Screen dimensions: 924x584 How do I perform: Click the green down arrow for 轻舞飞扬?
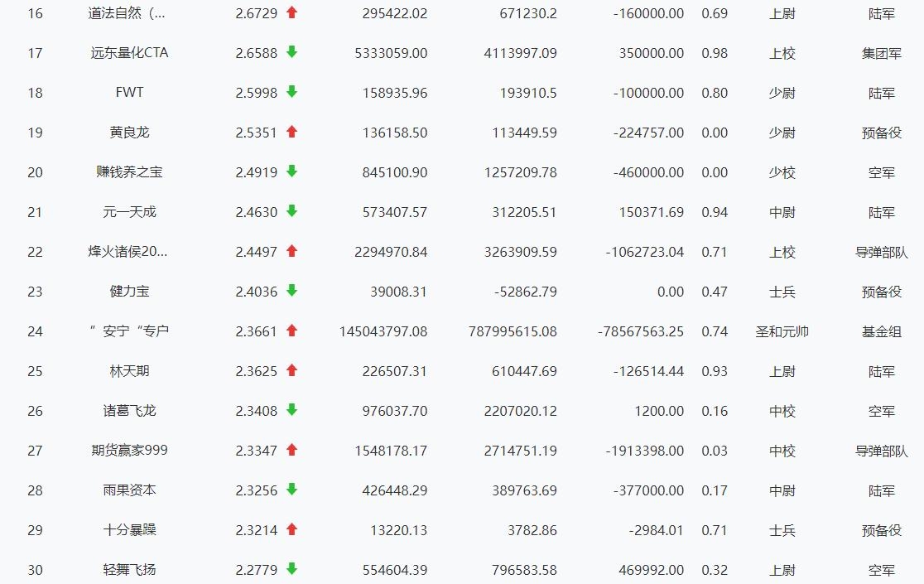[x=291, y=569]
